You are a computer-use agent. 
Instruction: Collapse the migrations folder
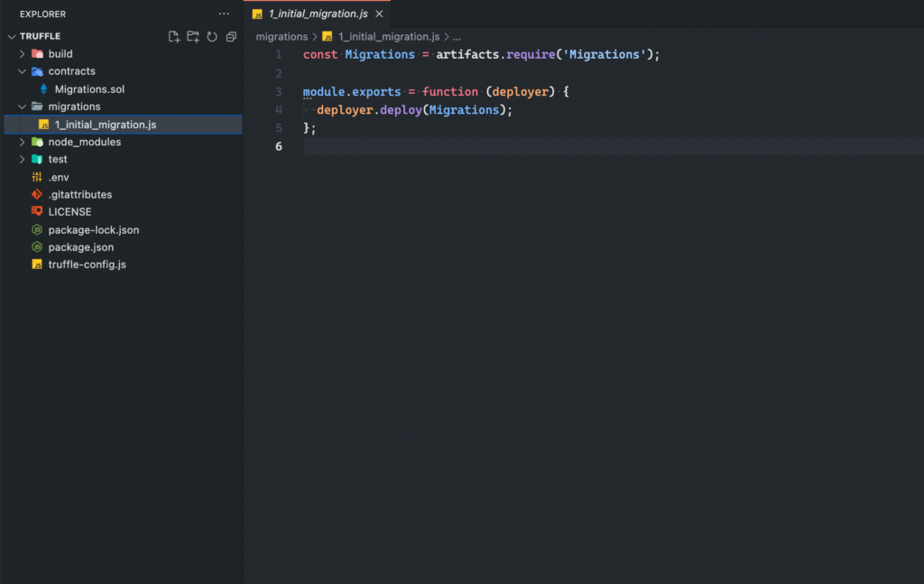coord(23,107)
